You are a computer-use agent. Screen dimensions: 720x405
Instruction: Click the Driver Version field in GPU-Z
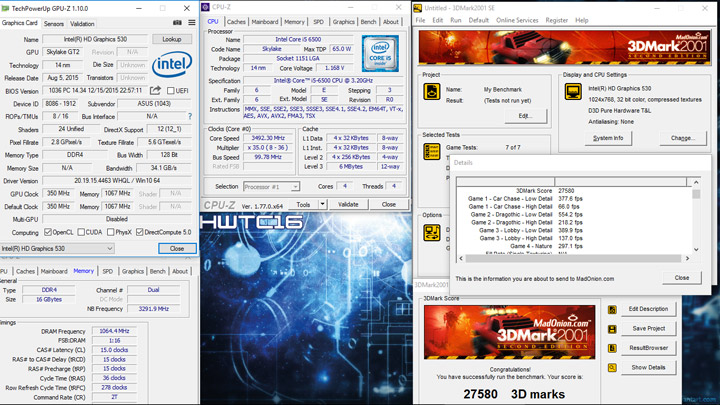point(117,181)
